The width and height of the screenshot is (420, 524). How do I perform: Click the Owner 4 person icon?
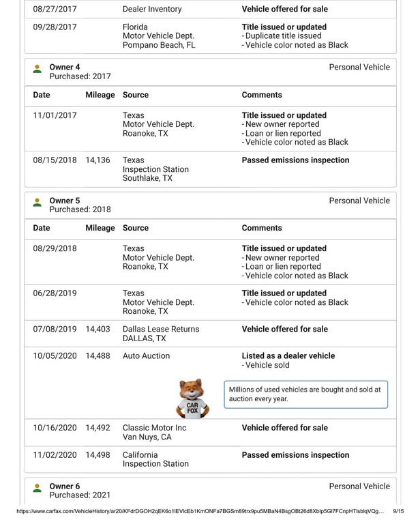click(x=37, y=68)
